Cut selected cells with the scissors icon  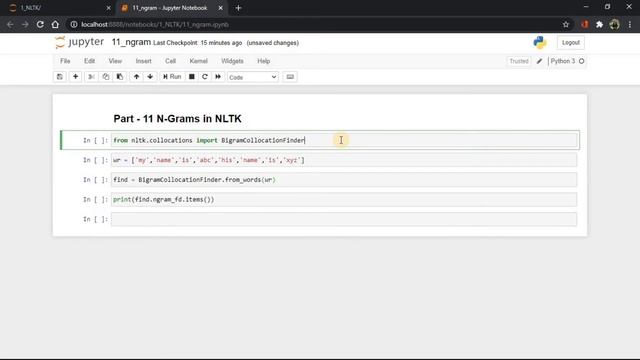coord(91,77)
